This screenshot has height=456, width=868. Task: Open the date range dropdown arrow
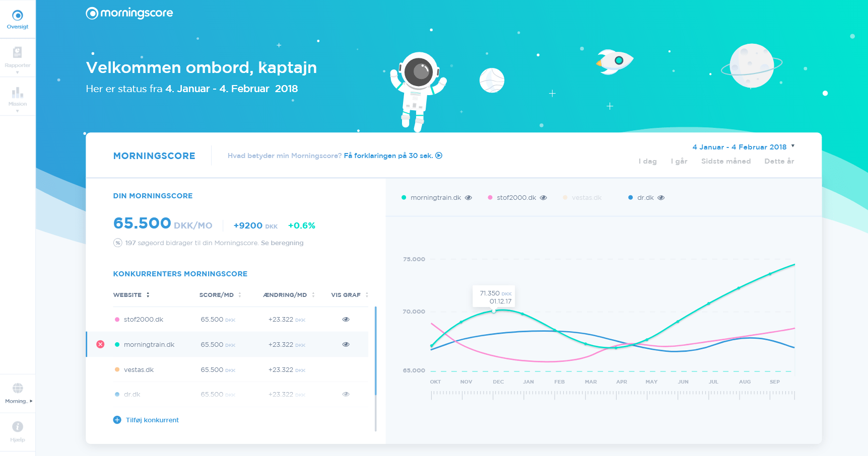[793, 146]
